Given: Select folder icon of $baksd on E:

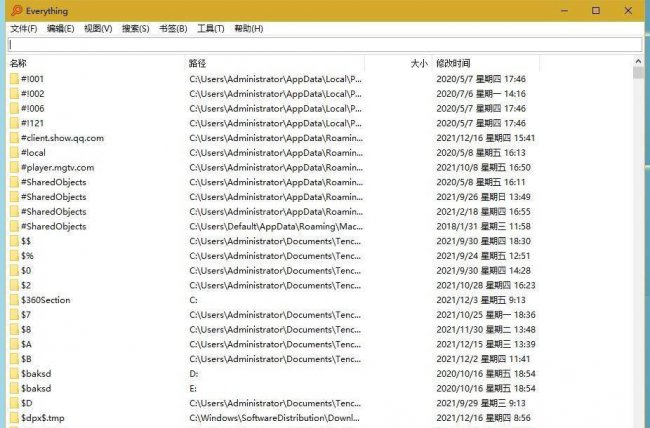Looking at the screenshot, I should (x=15, y=388).
